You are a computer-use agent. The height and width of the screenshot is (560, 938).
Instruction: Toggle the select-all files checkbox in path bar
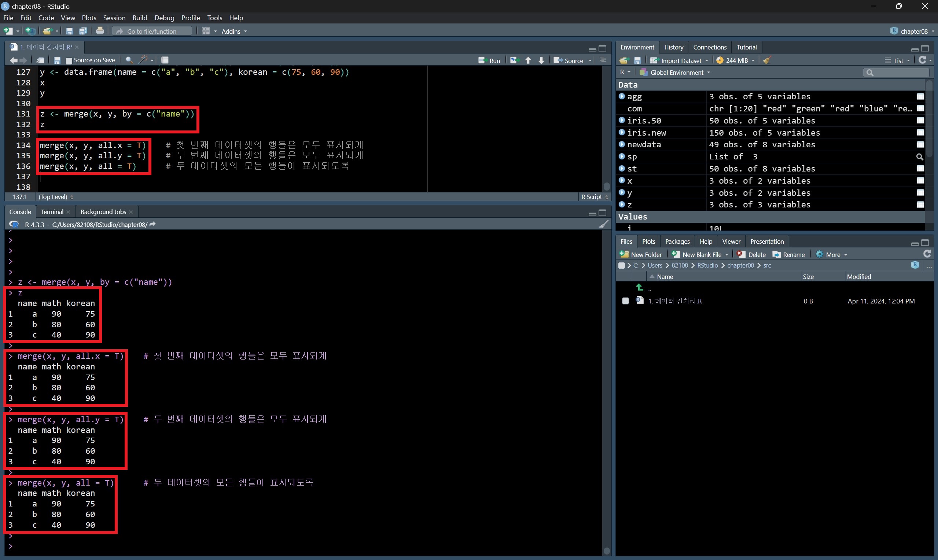click(621, 265)
